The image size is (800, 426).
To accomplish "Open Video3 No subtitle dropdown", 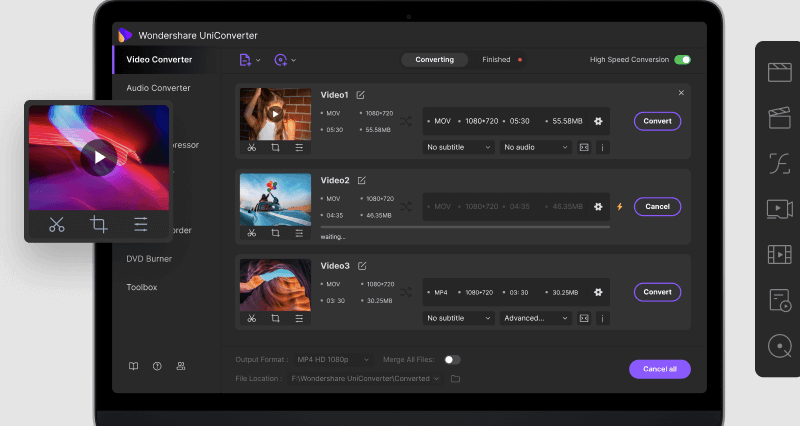I will [458, 318].
